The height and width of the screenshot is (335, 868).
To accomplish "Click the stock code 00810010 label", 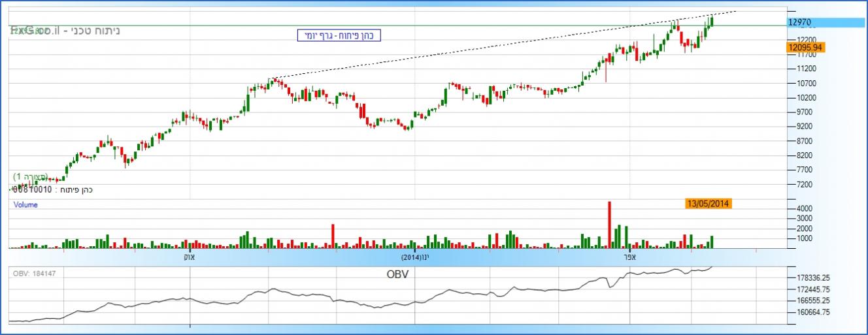I will pos(33,189).
